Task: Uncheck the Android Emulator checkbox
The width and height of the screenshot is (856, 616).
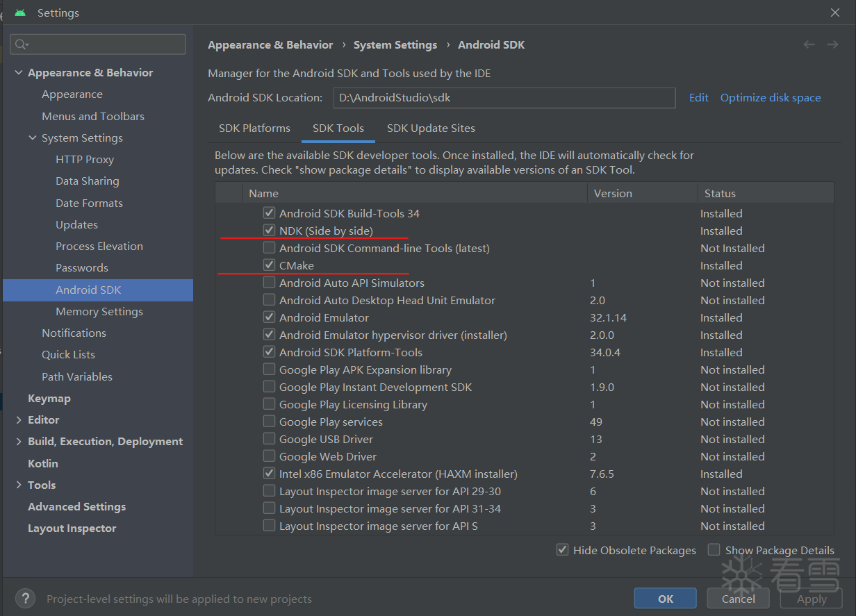Action: pyautogui.click(x=269, y=317)
